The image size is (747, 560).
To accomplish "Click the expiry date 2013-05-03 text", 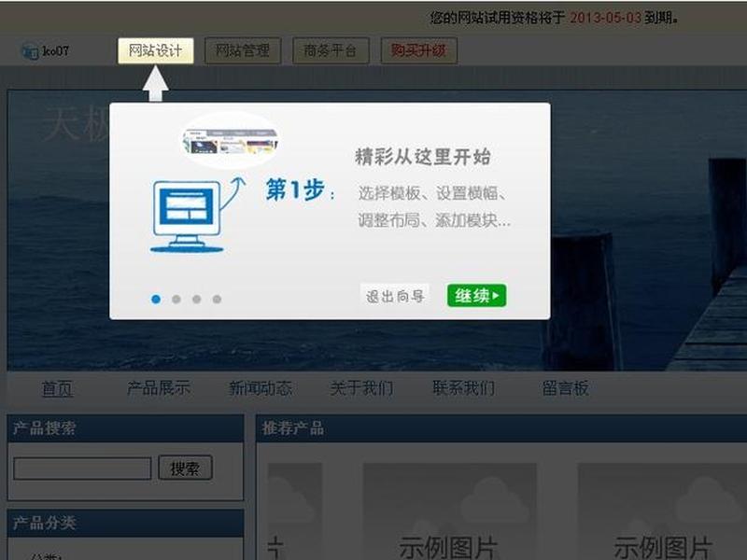I will pos(605,18).
